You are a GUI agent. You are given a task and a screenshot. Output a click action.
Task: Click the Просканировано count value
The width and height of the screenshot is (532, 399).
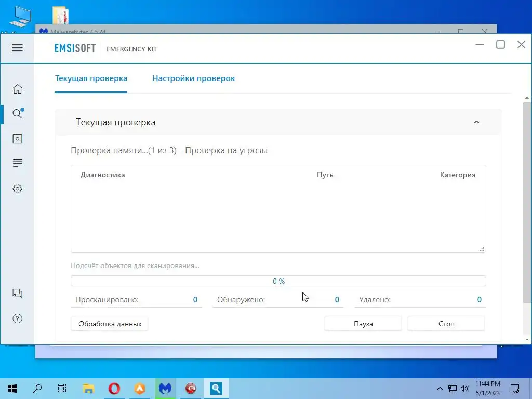click(195, 300)
